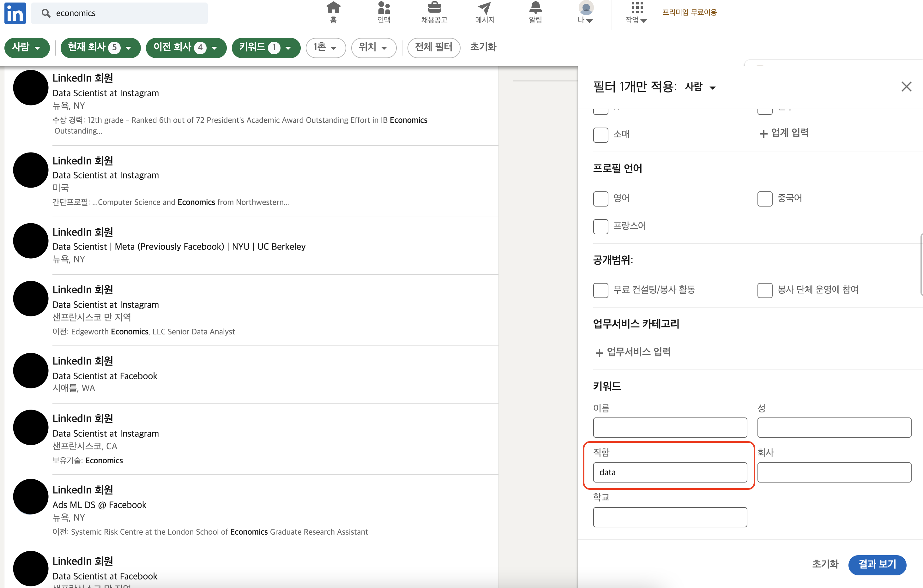Check the 영어 profile language checkbox
This screenshot has width=923, height=588.
(x=600, y=199)
